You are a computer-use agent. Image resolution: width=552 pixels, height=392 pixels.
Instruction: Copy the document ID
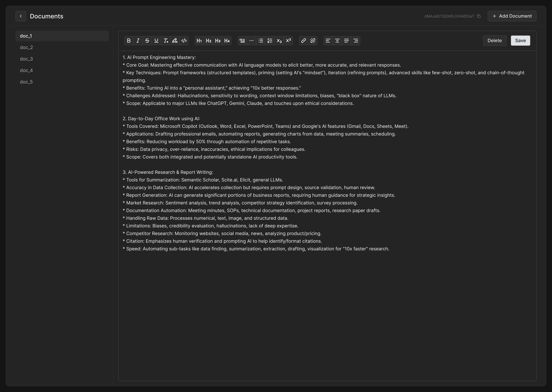pyautogui.click(x=479, y=16)
